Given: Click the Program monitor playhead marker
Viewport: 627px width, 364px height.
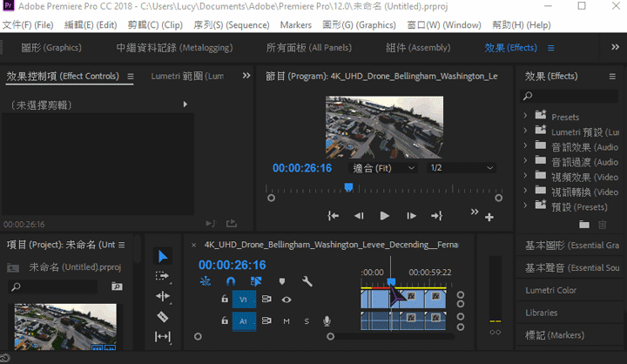Looking at the screenshot, I should point(348,186).
